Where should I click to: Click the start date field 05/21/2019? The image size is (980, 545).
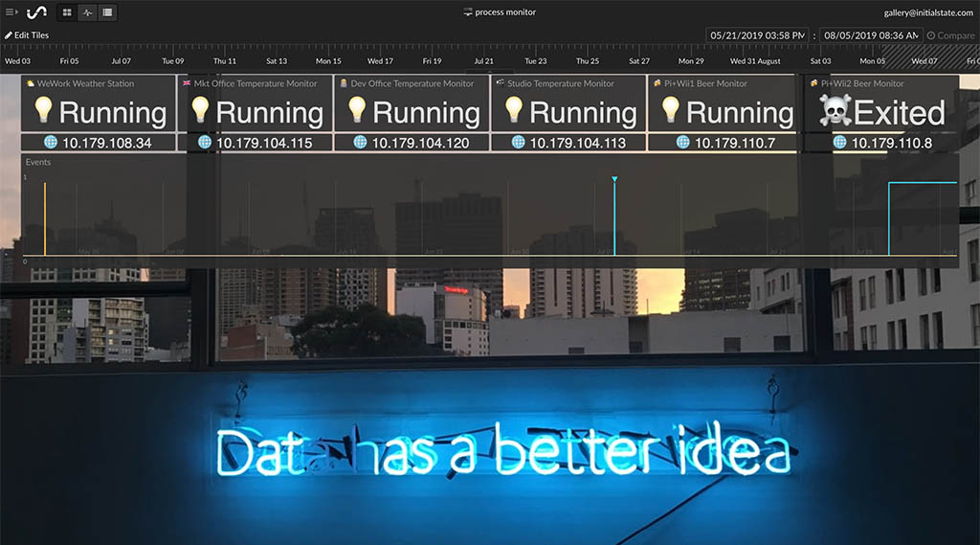click(758, 35)
